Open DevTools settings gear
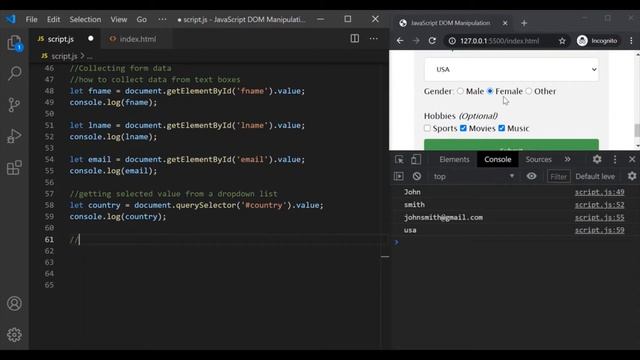 coord(597,159)
